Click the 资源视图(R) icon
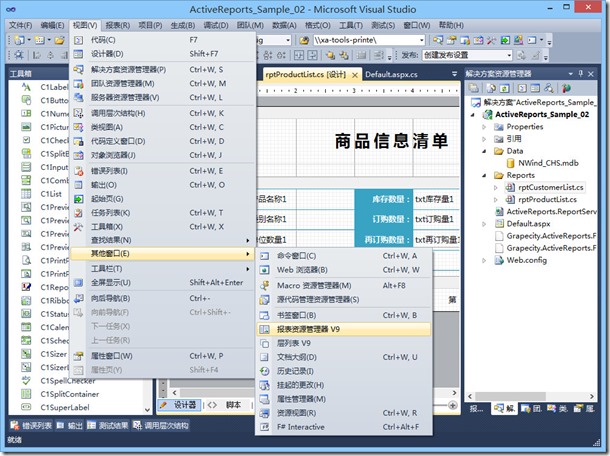This screenshot has width=610, height=456. coord(265,413)
